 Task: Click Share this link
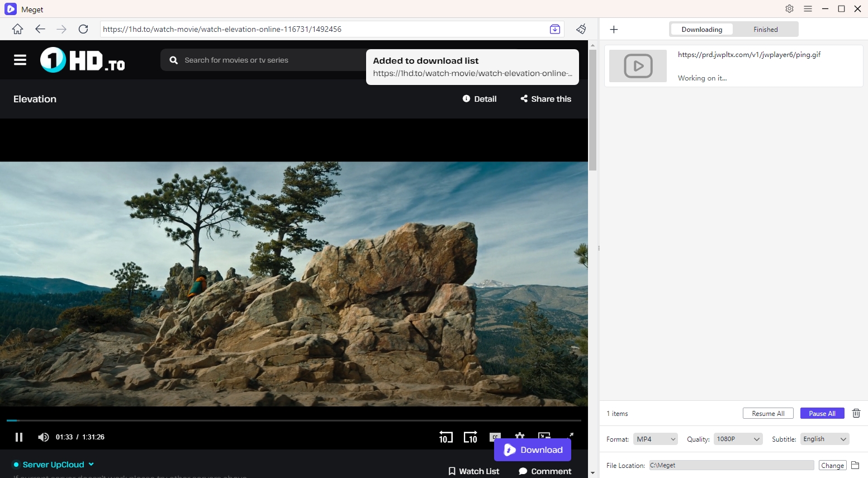click(x=546, y=99)
